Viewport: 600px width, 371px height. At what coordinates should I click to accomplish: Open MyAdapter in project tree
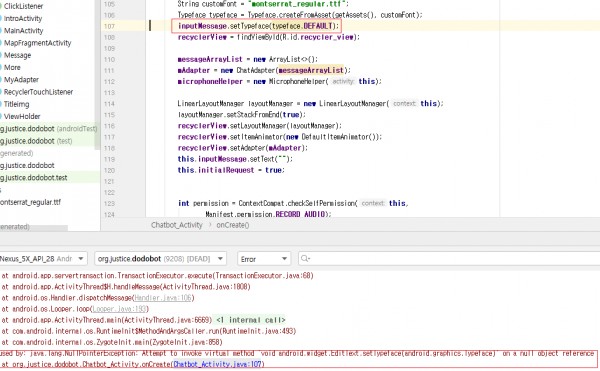(x=21, y=80)
